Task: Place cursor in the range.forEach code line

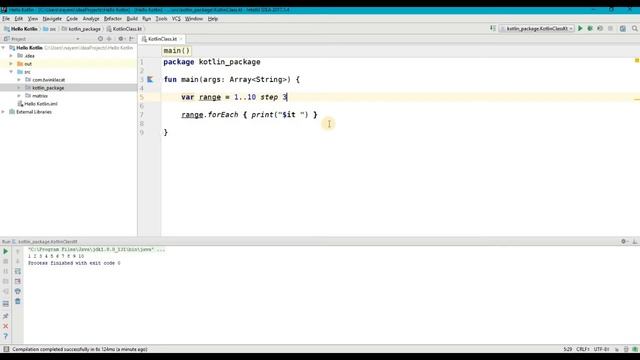Action: (249, 115)
